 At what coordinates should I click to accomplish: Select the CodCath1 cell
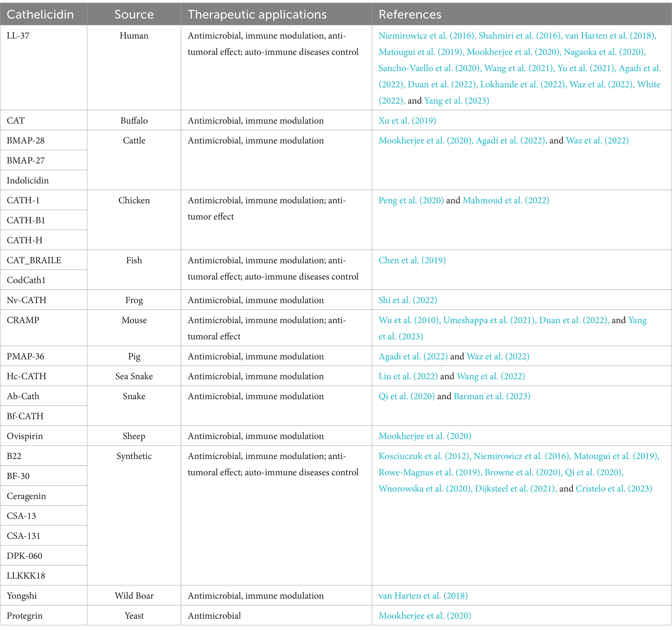click(x=44, y=280)
